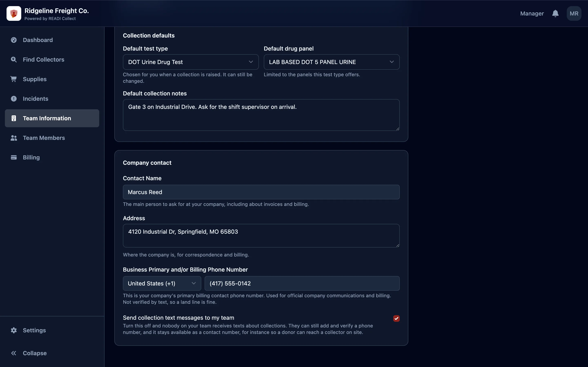Expand the Default test type dropdown
The height and width of the screenshot is (367, 588).
pos(191,62)
